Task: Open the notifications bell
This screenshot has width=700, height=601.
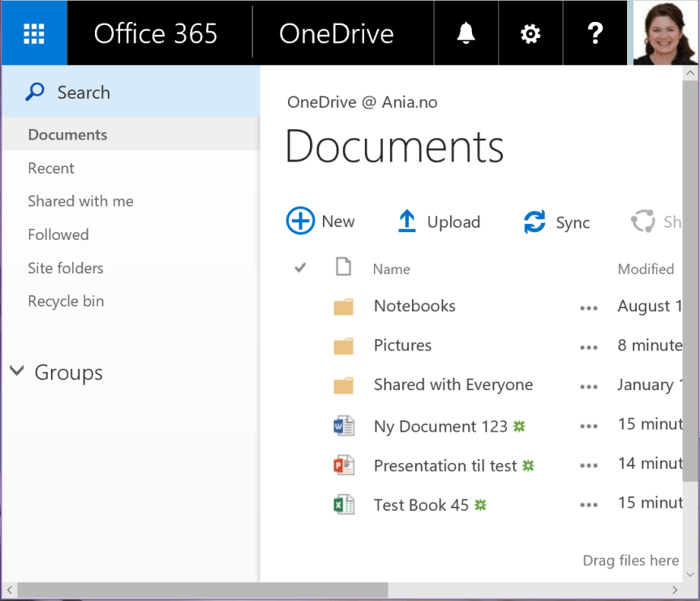Action: pos(466,33)
